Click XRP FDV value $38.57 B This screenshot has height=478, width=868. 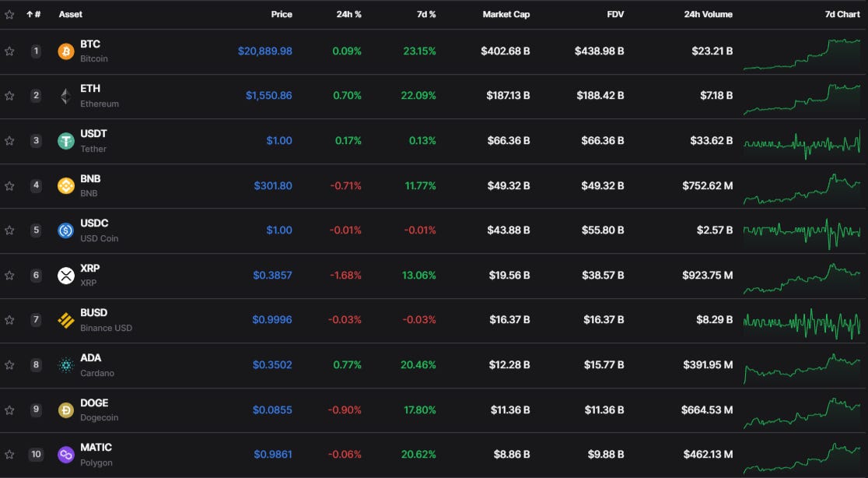click(603, 276)
